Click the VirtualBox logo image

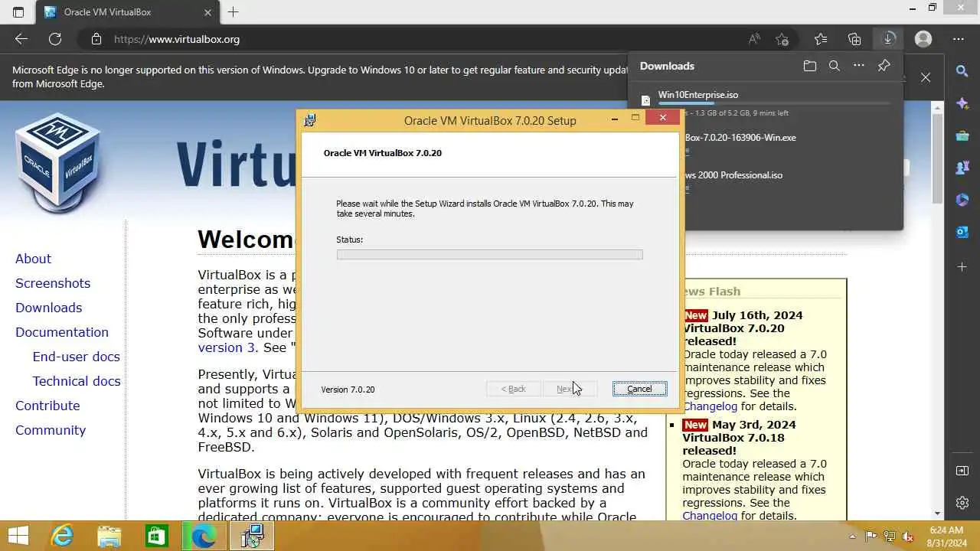pos(57,162)
